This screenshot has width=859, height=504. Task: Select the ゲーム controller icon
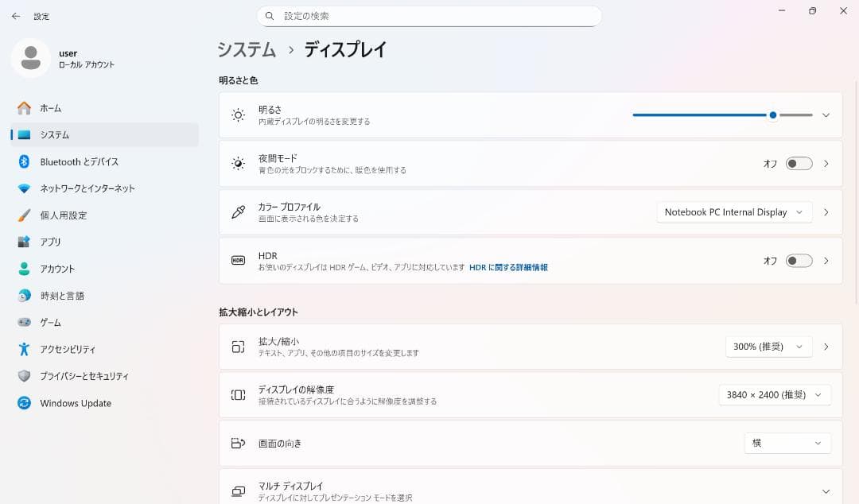coord(25,322)
